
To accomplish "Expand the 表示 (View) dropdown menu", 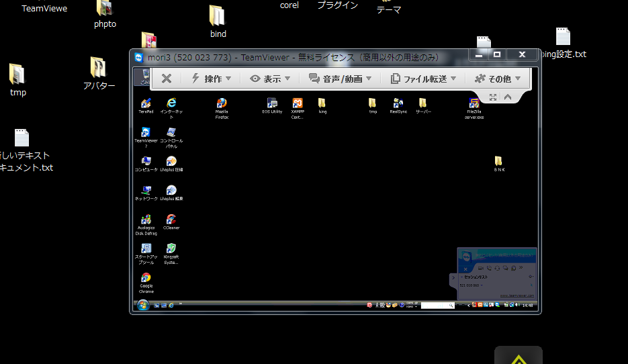I will coord(270,79).
